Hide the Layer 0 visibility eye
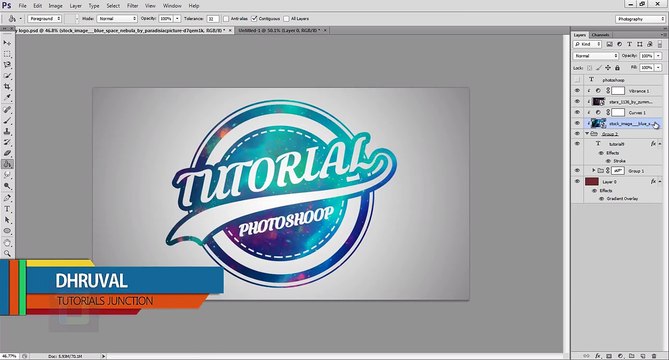The height and width of the screenshot is (360, 669). pos(577,182)
